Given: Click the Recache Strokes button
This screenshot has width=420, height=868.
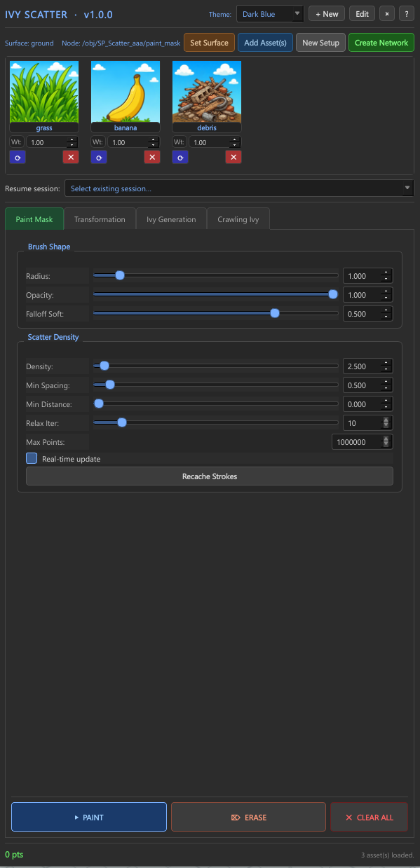Looking at the screenshot, I should tap(210, 476).
